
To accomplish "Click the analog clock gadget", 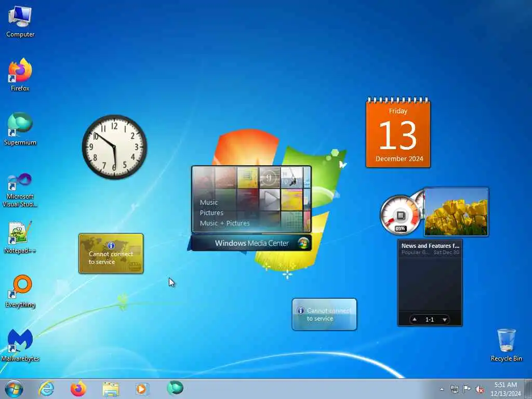I will (114, 147).
